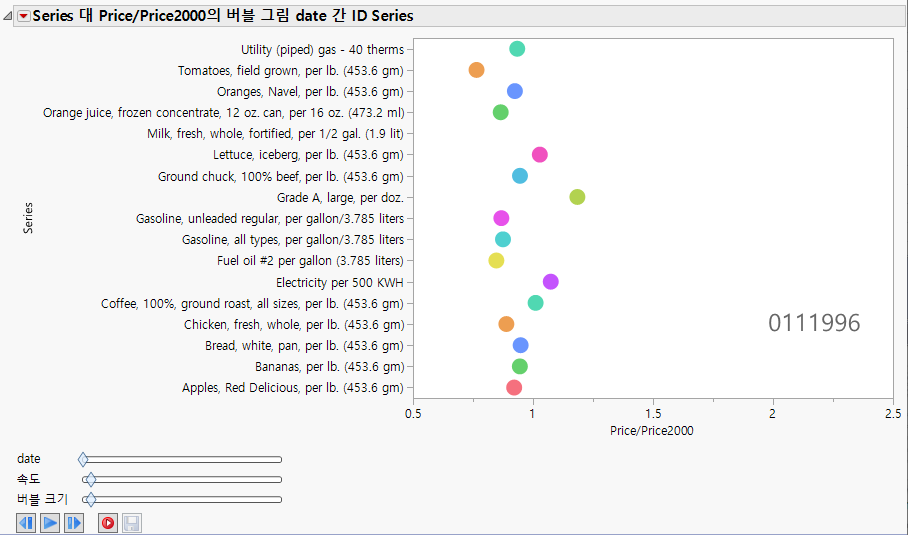The width and height of the screenshot is (908, 535).
Task: Click the red record animation icon
Action: 107,523
